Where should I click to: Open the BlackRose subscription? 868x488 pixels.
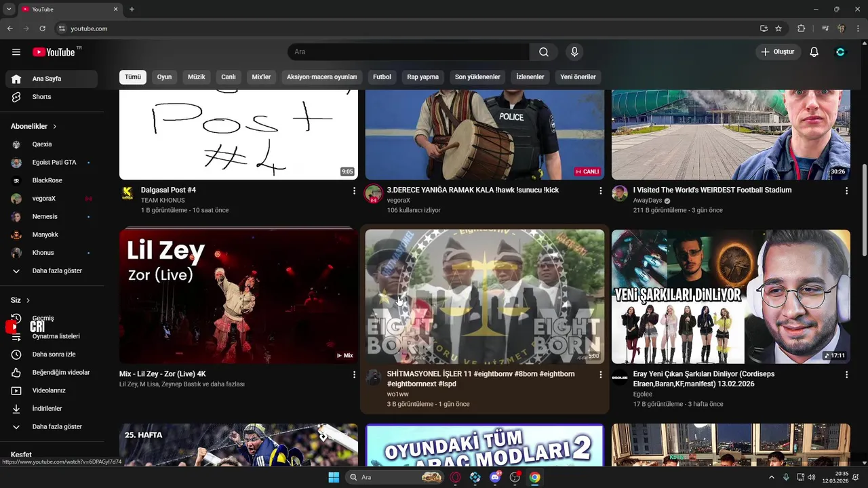coord(52,180)
